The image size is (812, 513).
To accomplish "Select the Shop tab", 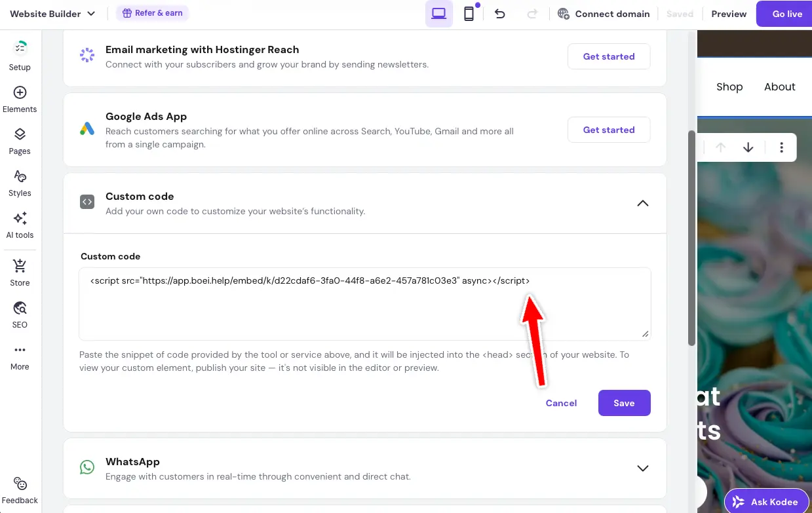I will (x=729, y=86).
